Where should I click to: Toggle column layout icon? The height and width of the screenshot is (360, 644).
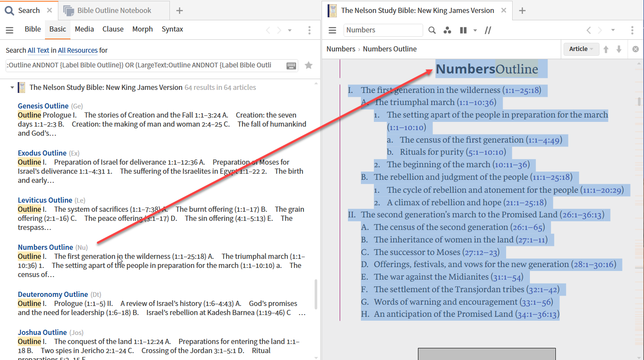pos(463,30)
